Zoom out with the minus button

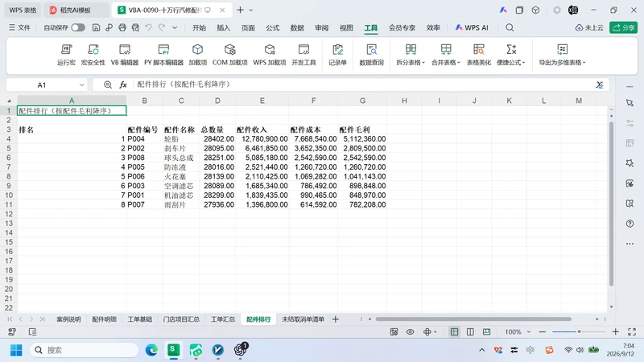(543, 331)
